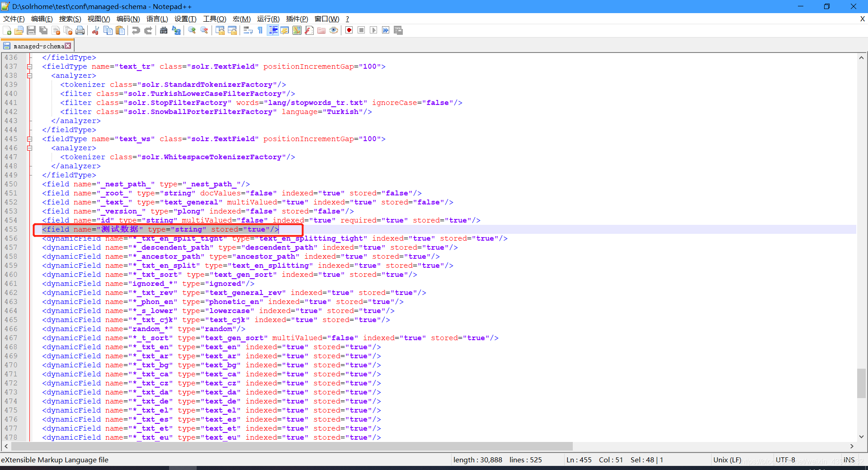Collapse analyzer fold marker on line 438
Screen dimensions: 868x470
(29, 76)
